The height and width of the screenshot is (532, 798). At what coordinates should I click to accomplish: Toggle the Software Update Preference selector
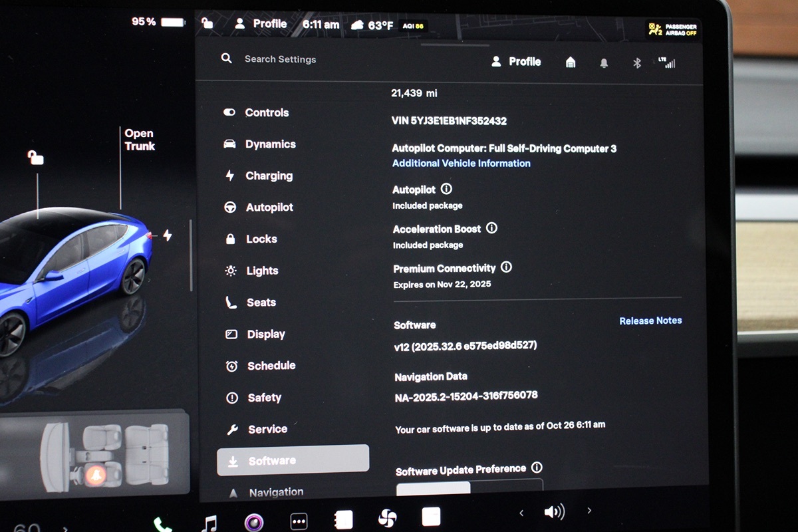coord(469,487)
